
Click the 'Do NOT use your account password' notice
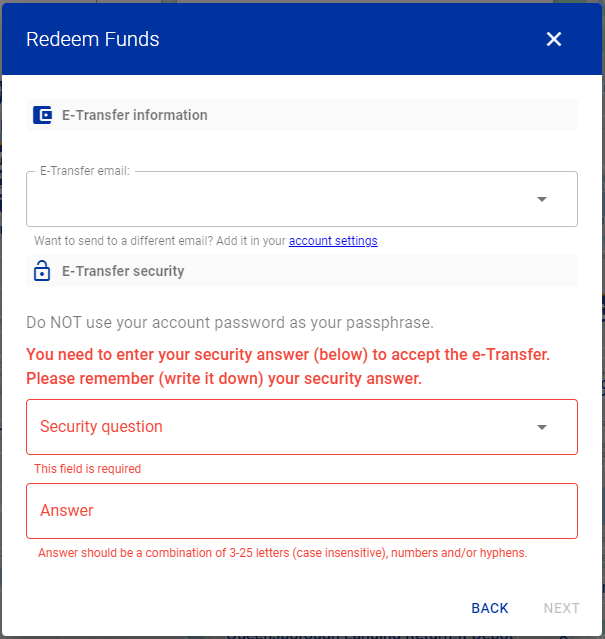(x=230, y=322)
